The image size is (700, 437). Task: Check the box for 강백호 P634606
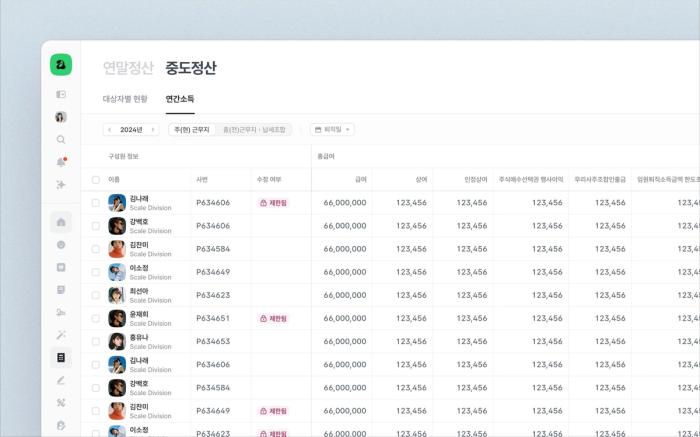pos(96,226)
